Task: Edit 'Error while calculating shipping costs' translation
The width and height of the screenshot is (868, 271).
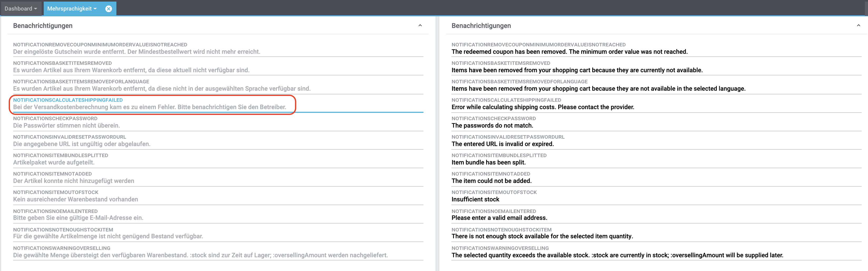Action: coord(656,107)
